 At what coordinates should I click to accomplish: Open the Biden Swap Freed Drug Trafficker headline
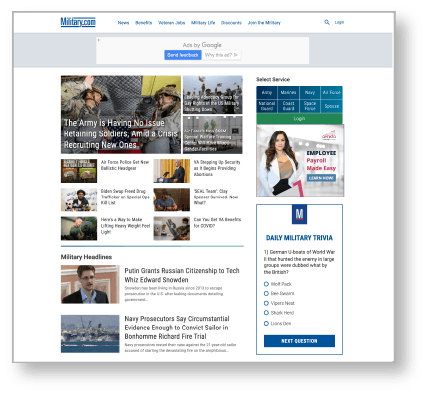click(x=125, y=197)
